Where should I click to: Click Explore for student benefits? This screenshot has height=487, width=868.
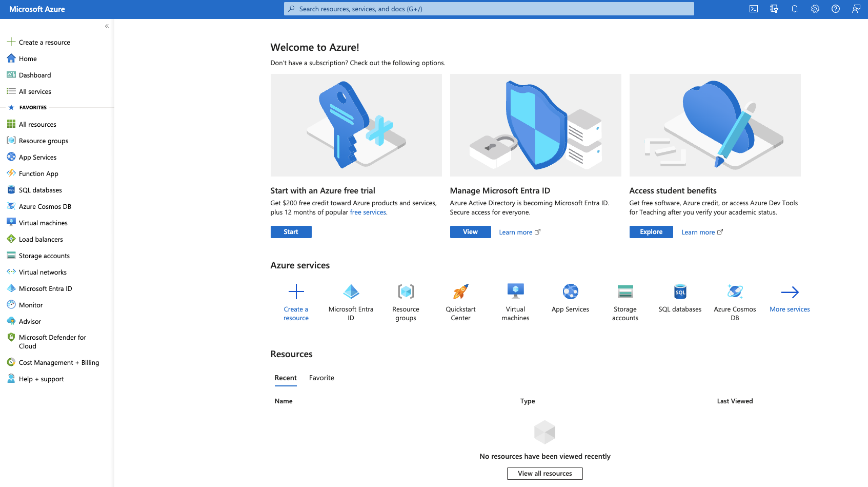click(x=651, y=232)
